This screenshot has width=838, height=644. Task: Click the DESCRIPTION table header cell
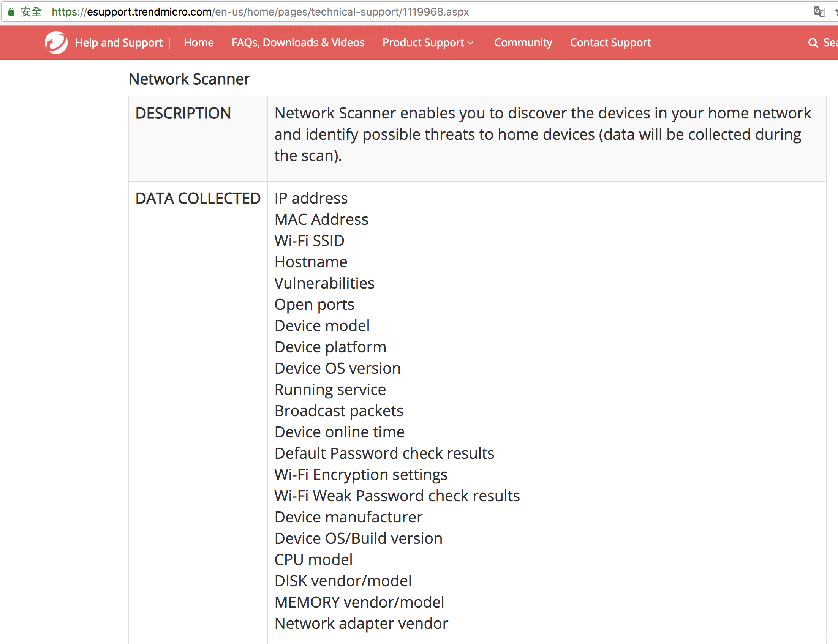pyautogui.click(x=183, y=114)
